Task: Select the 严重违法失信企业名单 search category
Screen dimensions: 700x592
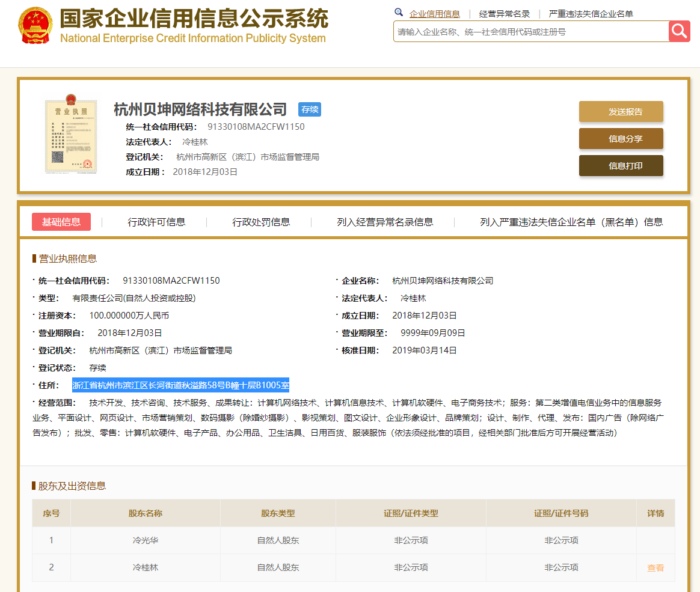Action: click(x=591, y=14)
